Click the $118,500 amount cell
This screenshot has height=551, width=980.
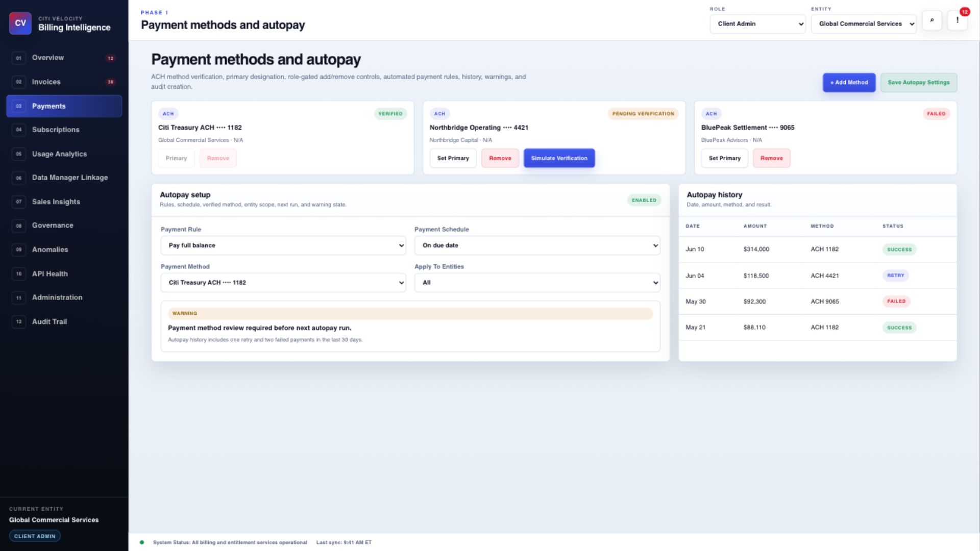click(x=756, y=275)
